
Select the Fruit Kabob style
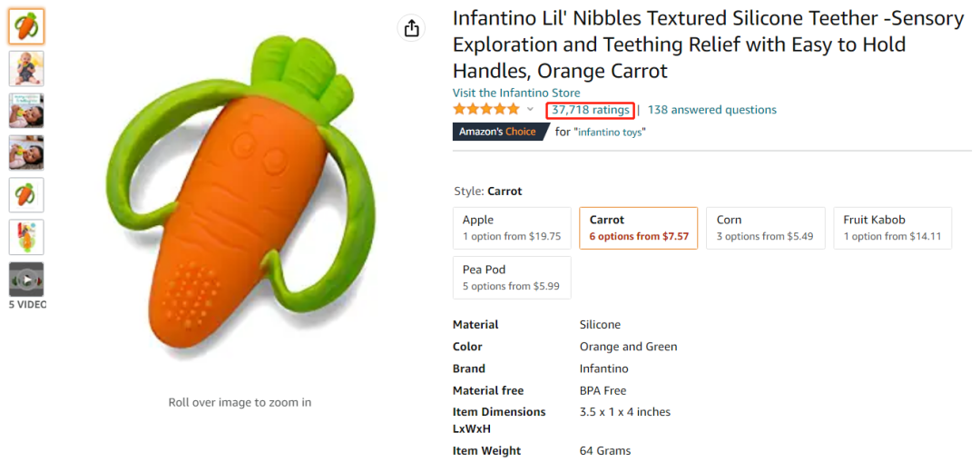tap(892, 228)
